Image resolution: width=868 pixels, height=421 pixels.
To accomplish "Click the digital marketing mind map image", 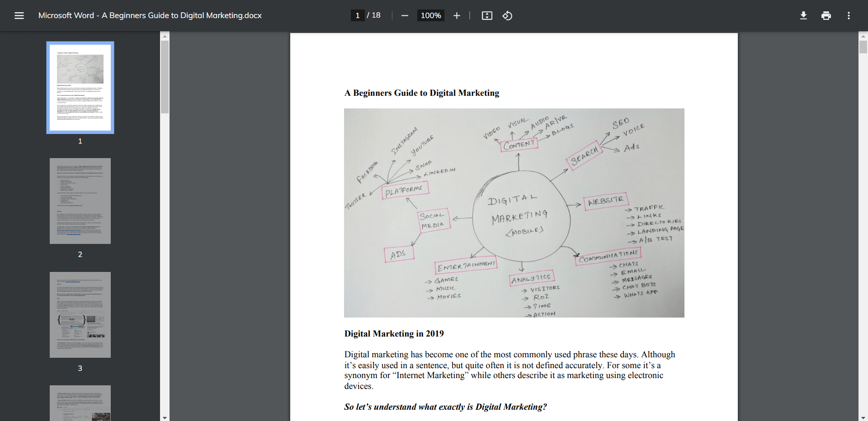I will (514, 213).
